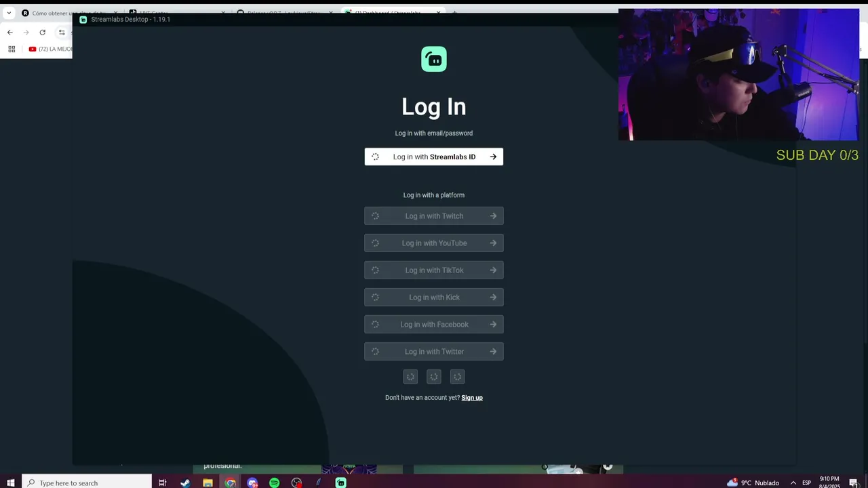Image resolution: width=868 pixels, height=488 pixels.
Task: Switch to the Cómo obtener Chrome tab
Action: point(68,13)
